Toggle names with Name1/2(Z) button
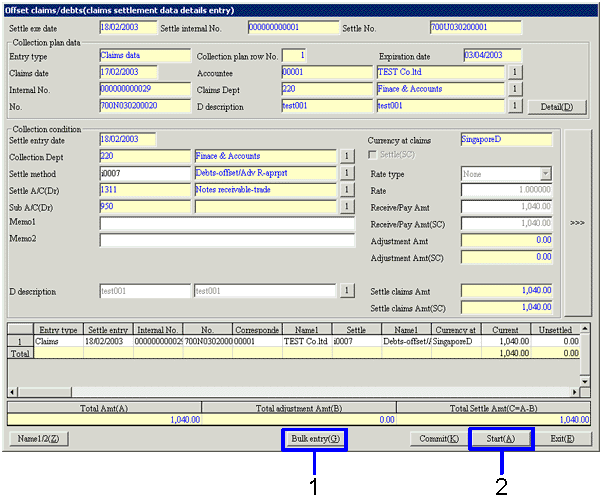 39,439
